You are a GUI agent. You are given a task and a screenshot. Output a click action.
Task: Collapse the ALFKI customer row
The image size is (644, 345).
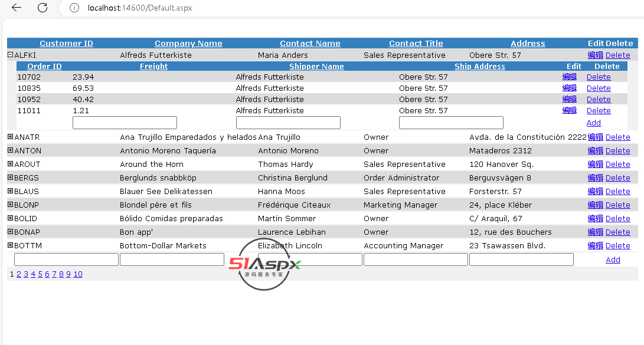click(10, 55)
